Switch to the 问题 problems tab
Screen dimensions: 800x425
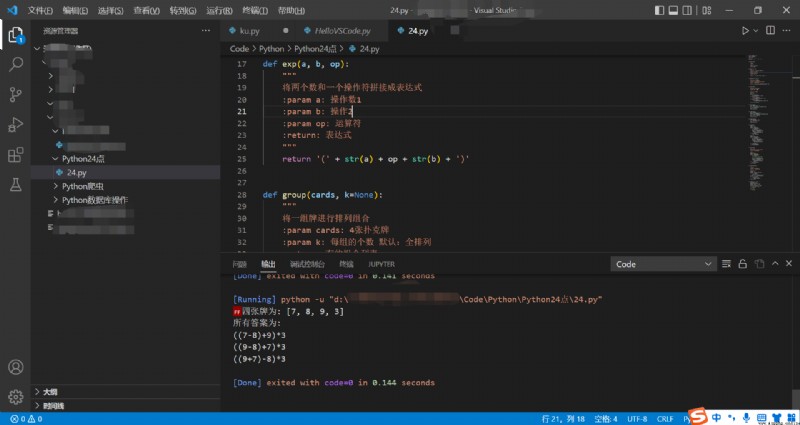click(x=239, y=264)
